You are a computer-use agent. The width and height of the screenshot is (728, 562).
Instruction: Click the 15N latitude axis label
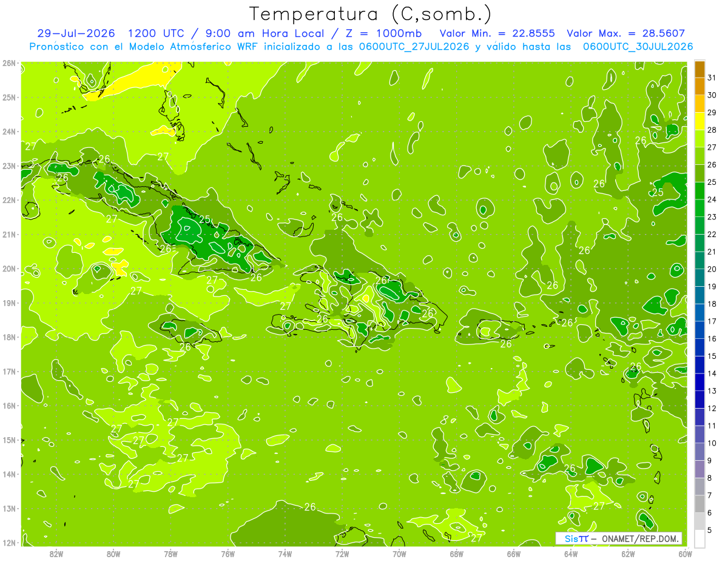point(8,440)
